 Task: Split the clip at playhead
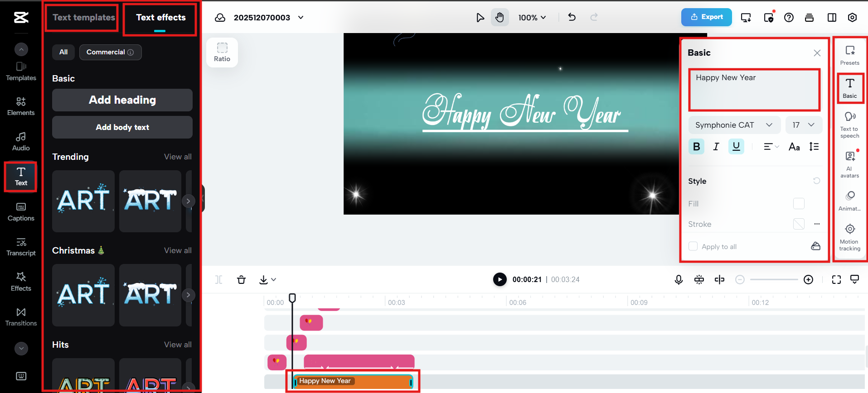(x=719, y=280)
